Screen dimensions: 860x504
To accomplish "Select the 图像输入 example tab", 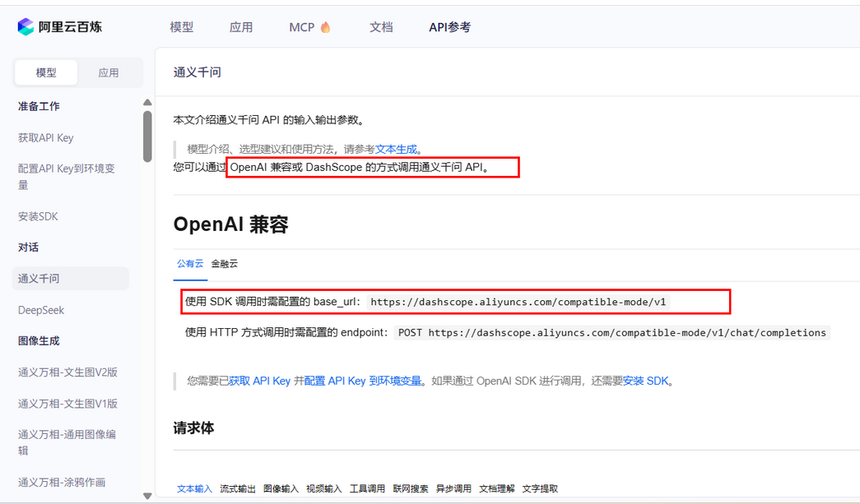I will pyautogui.click(x=281, y=488).
